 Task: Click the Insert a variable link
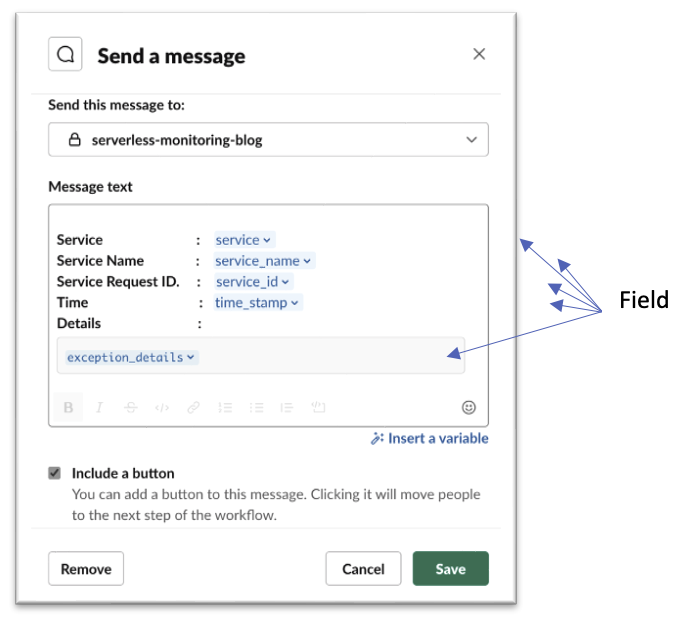point(430,438)
